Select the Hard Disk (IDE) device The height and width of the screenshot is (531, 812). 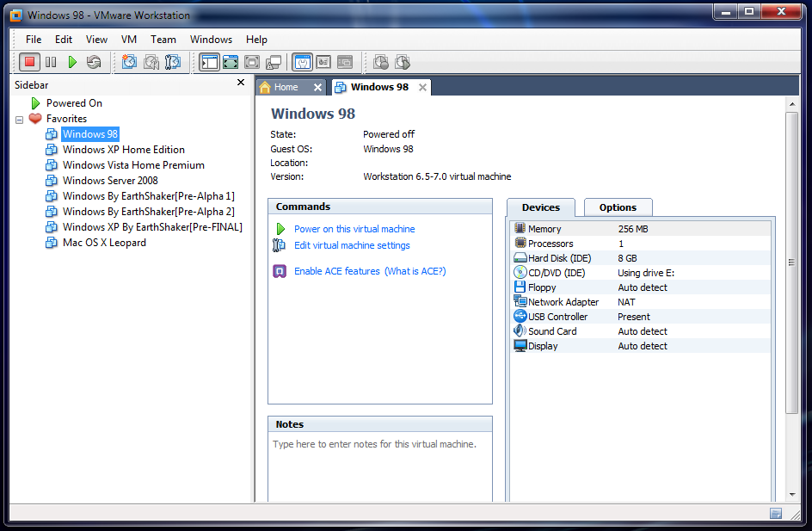tap(641, 258)
